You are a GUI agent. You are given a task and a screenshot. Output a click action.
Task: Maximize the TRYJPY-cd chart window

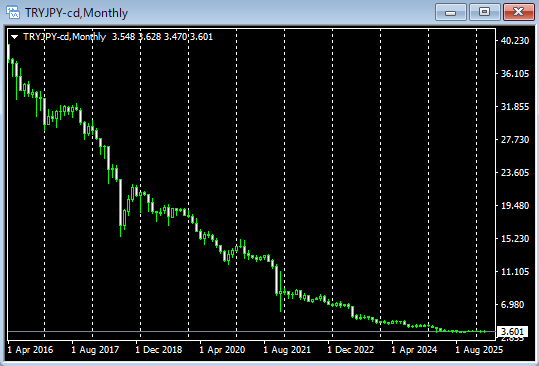485,12
